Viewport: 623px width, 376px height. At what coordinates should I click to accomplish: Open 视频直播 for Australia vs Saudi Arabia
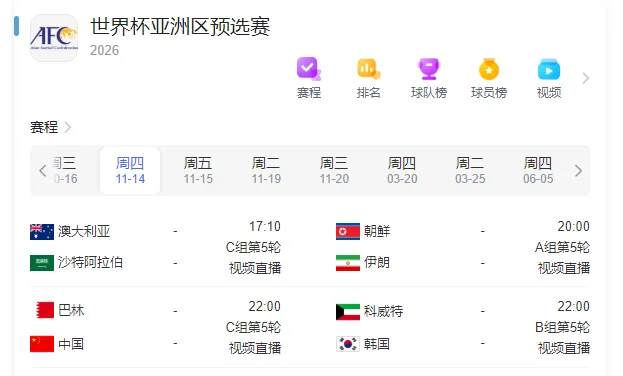[x=255, y=268]
